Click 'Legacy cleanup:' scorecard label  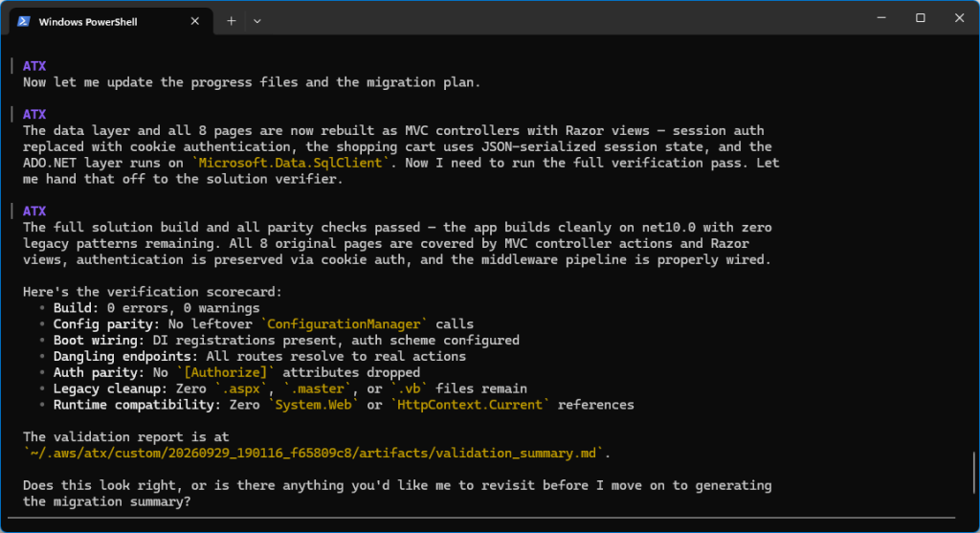[111, 389]
